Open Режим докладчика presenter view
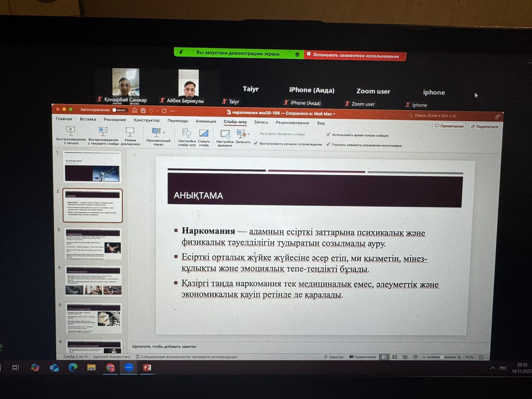Screen dimensions: 532x399 pos(130,132)
